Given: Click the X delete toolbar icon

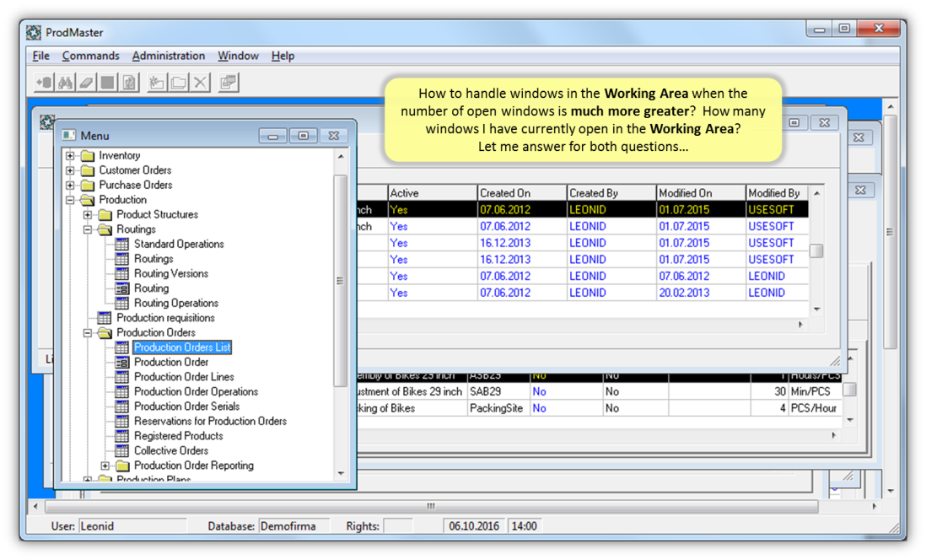Looking at the screenshot, I should tap(200, 83).
